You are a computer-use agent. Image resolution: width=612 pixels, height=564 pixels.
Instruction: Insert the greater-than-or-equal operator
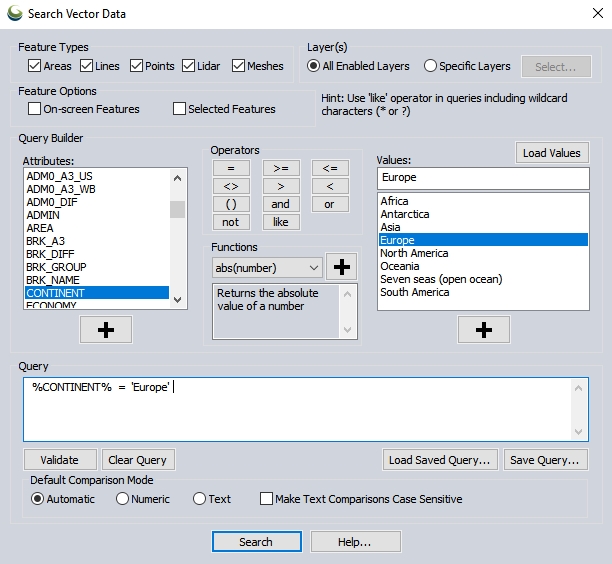(x=281, y=168)
